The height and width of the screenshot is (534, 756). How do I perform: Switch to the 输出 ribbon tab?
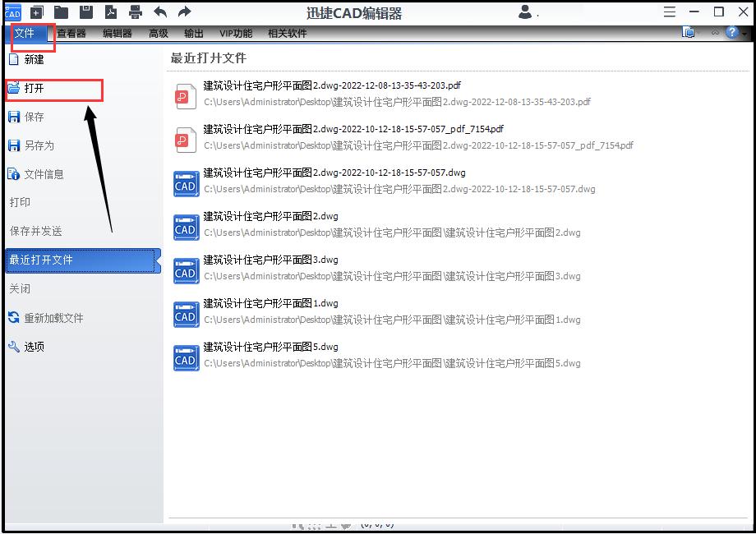tap(194, 34)
